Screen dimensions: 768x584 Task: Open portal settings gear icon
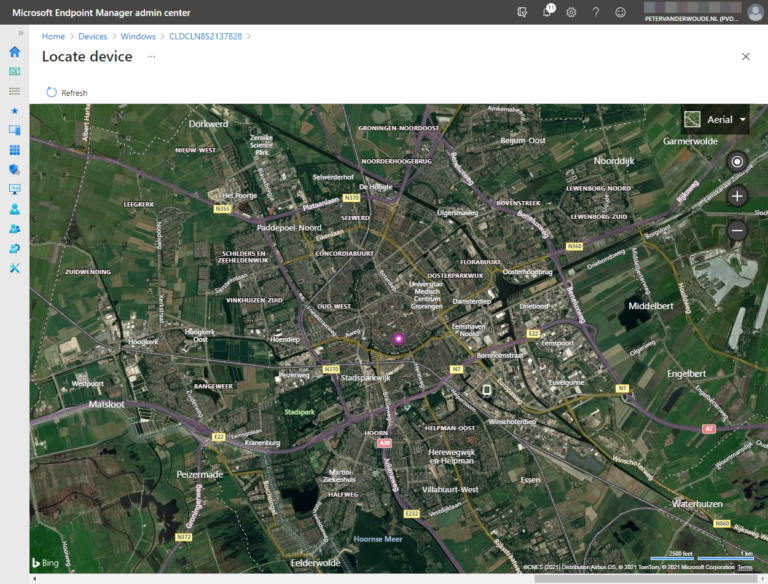click(x=571, y=12)
